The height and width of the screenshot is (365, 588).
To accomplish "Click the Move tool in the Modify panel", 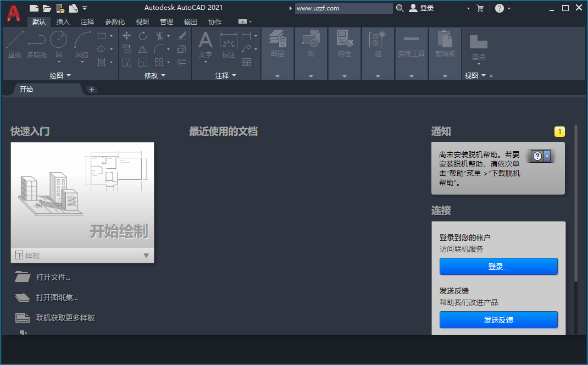I will (126, 35).
